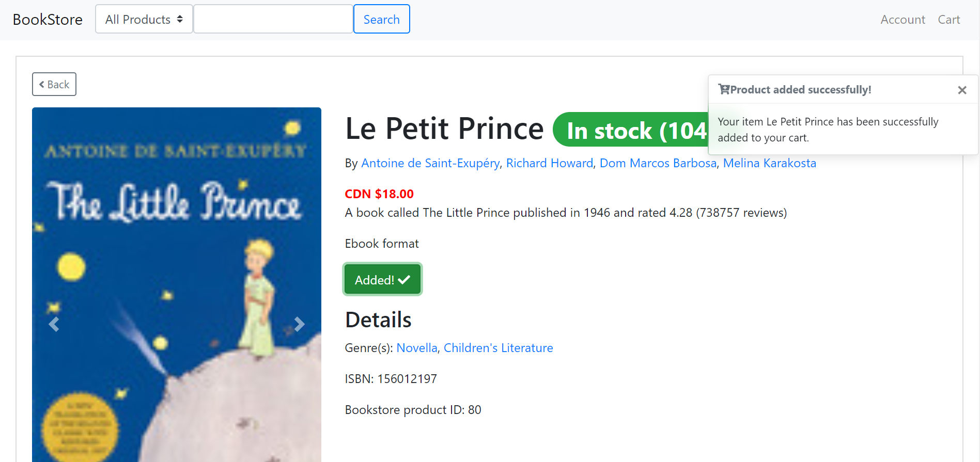980x462 pixels.
Task: Click the BookStore home logo
Action: [48, 20]
